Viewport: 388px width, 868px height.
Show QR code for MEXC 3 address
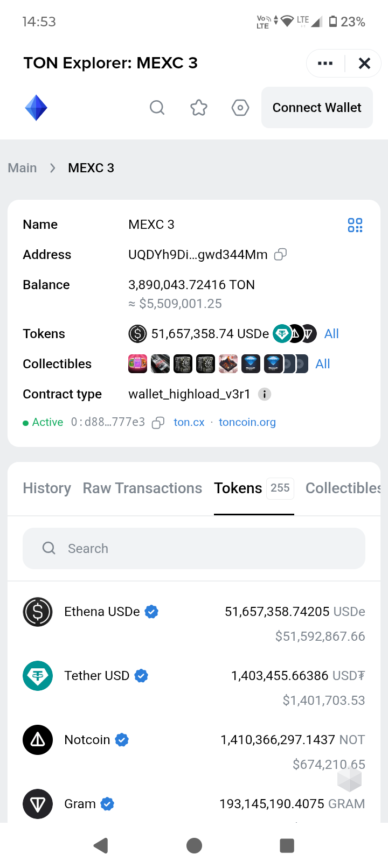tap(355, 225)
